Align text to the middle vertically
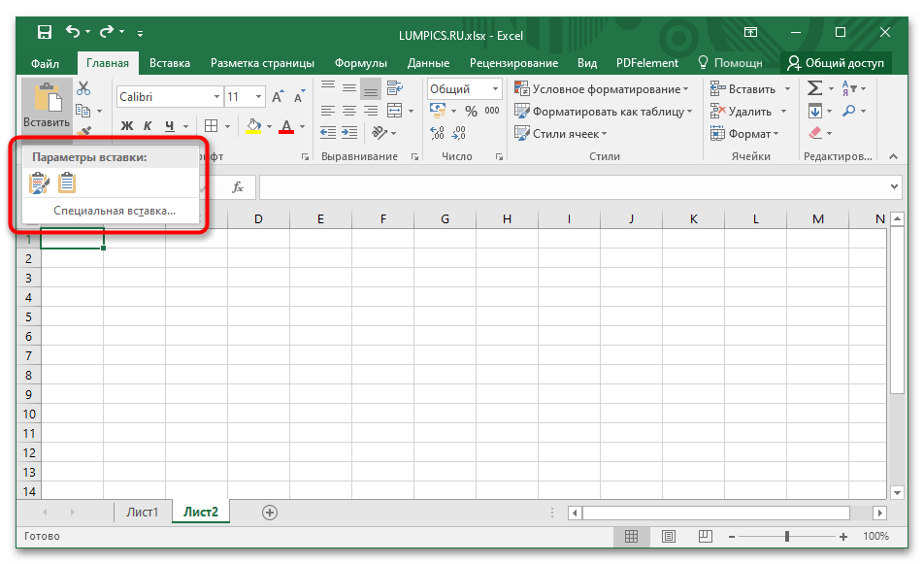The width and height of the screenshot is (924, 564). coord(349,87)
